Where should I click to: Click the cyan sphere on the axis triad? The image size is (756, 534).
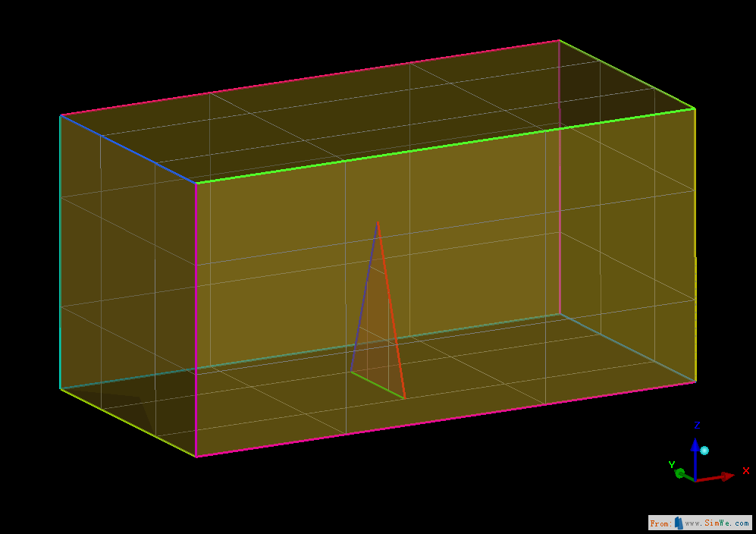coord(704,451)
